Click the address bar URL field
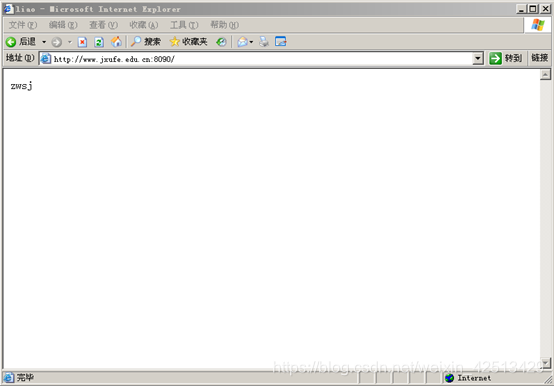 coord(261,59)
